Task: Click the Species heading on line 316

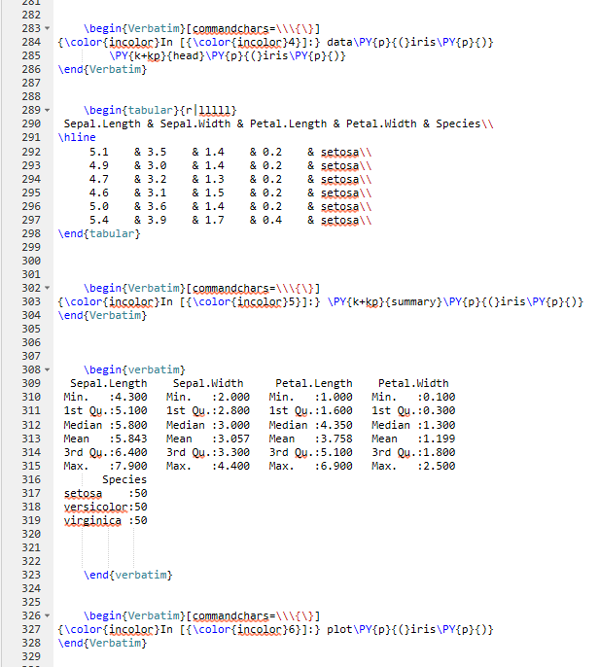Action: 124,479
